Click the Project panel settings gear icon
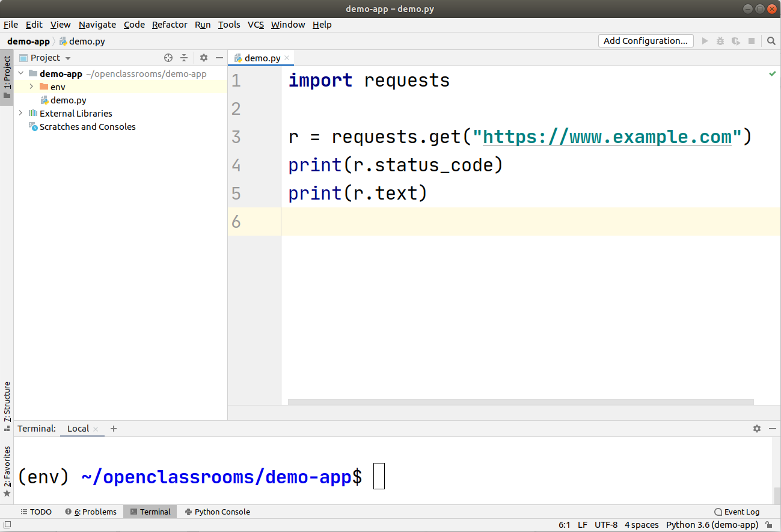This screenshot has height=532, width=781. (x=203, y=57)
